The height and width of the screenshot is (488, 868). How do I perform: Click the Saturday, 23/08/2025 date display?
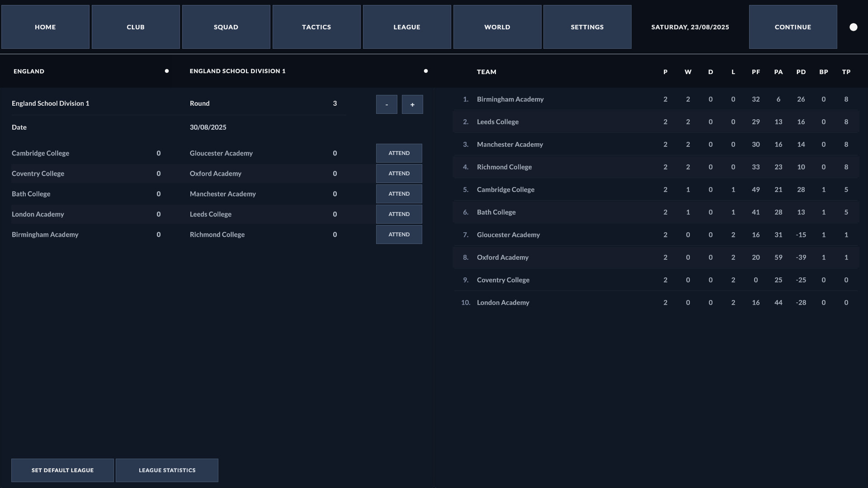(x=690, y=27)
